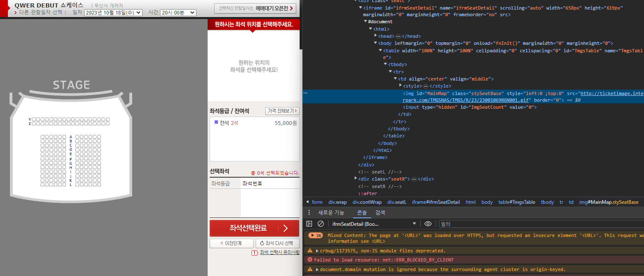This screenshot has height=276, width=644.
Task: Expand the style node arrow
Action: pos(400,86)
